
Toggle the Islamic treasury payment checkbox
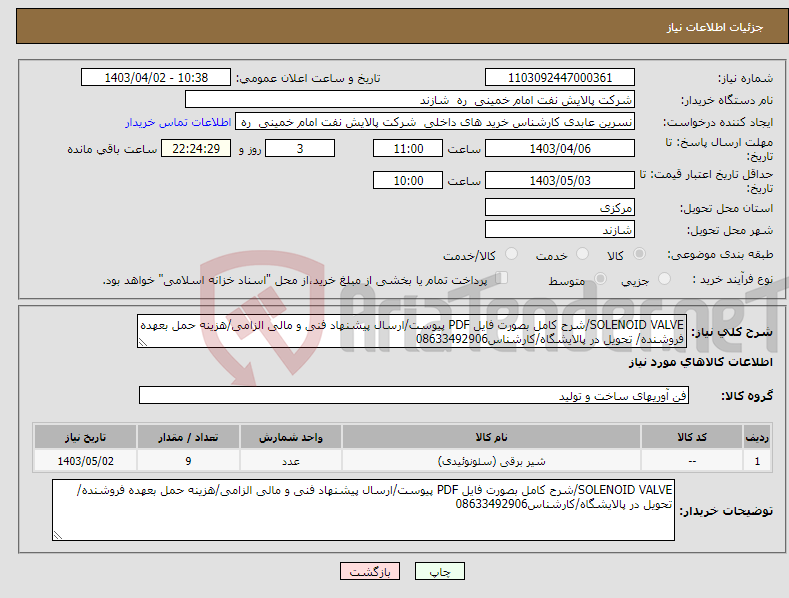coord(502,278)
